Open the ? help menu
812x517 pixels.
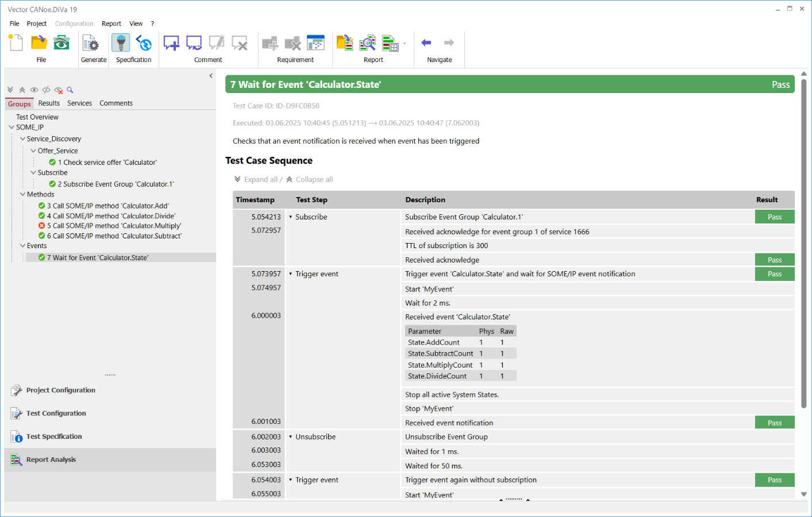tap(152, 24)
